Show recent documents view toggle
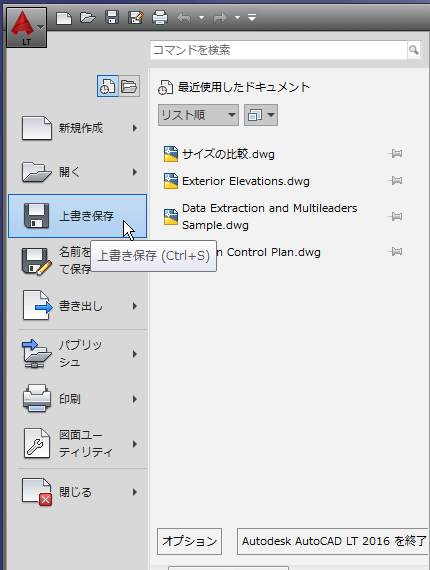This screenshot has height=570, width=430. [107, 87]
